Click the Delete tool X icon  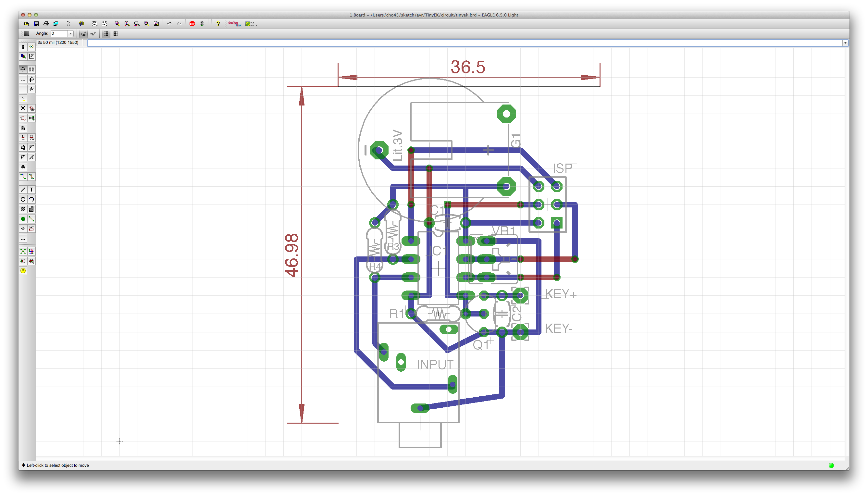pos(23,108)
